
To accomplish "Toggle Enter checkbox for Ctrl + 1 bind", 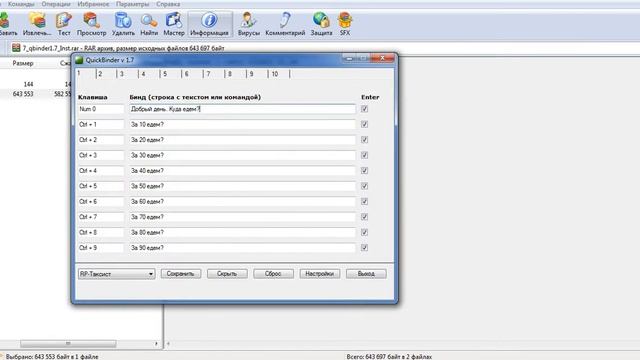I will point(364,124).
